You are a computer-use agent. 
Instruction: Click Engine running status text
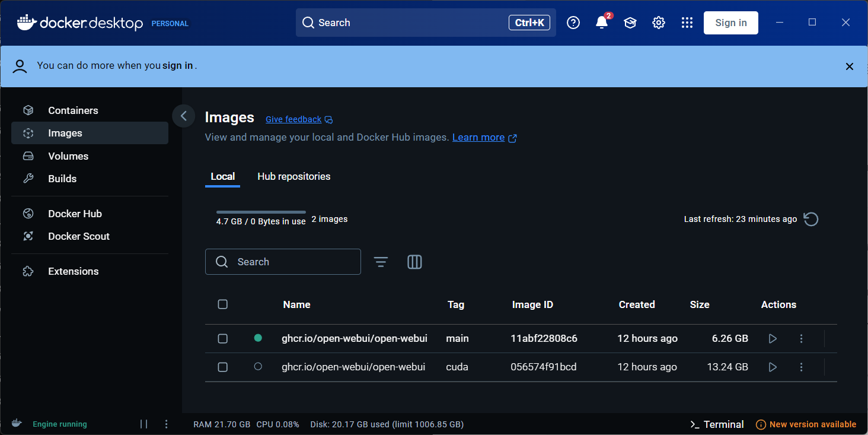tap(60, 424)
